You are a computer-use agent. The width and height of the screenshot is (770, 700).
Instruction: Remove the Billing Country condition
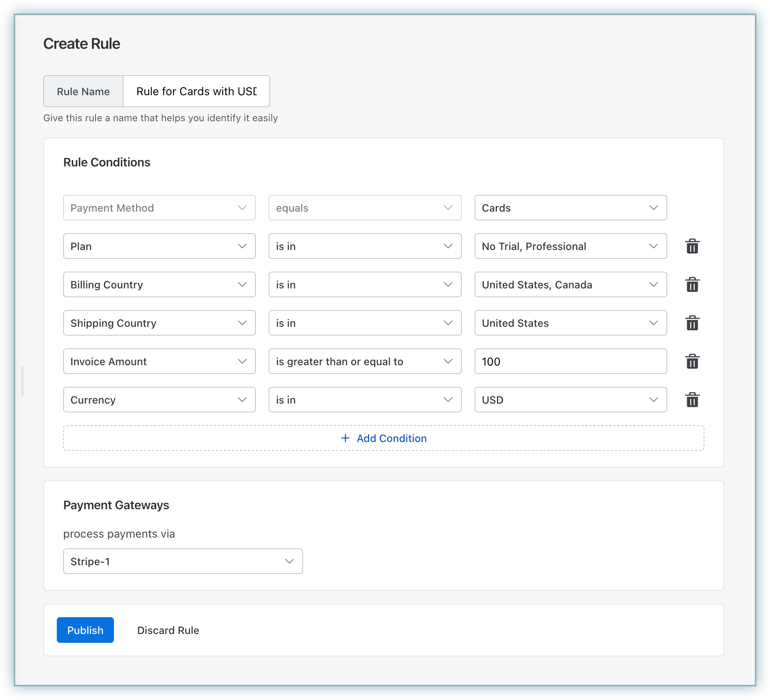(x=692, y=285)
